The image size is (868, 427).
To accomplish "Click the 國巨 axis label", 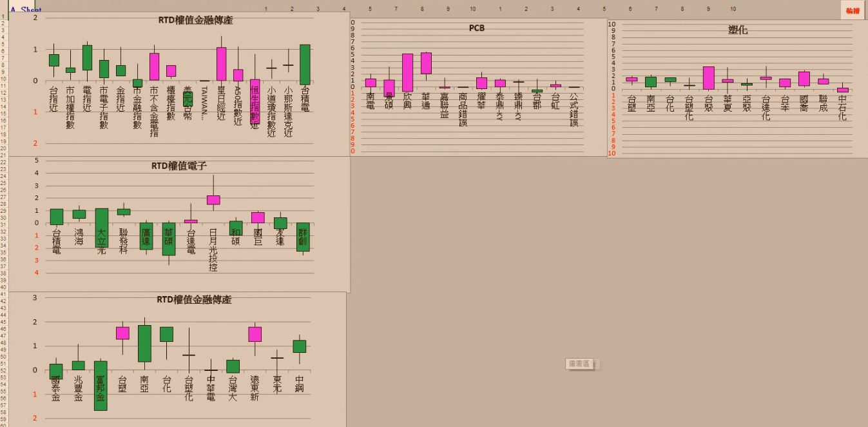I will pos(258,237).
